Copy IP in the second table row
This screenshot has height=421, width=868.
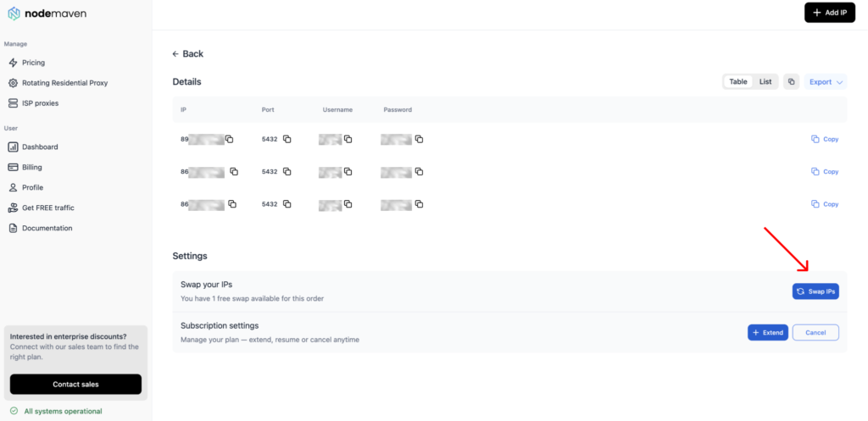234,171
